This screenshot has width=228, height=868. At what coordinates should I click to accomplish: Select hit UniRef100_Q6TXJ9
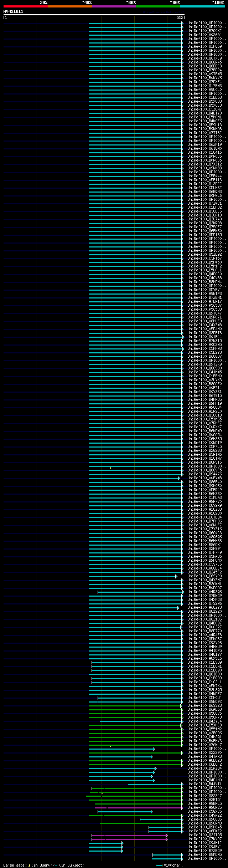[x=204, y=58]
